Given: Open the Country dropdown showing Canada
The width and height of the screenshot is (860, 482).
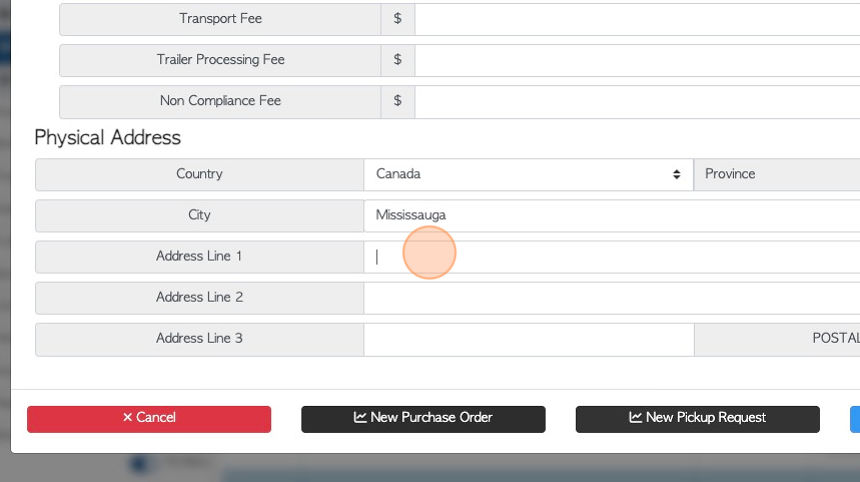Looking at the screenshot, I should pos(529,174).
